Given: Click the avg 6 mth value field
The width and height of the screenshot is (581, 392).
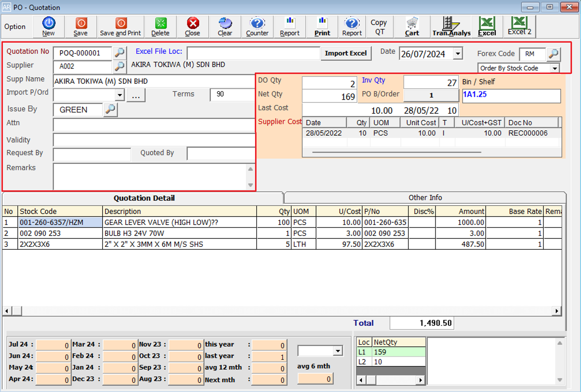Looking at the screenshot, I should click(x=315, y=379).
